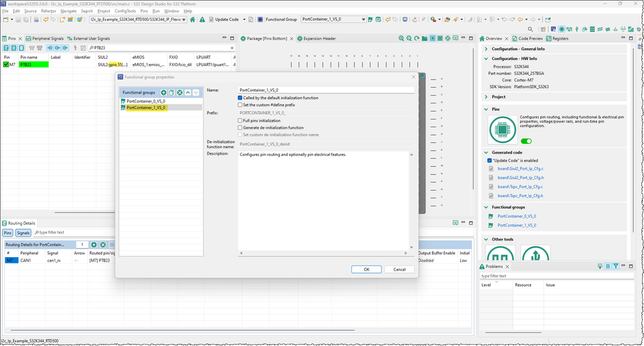Viewport: 644px width, 346px height.
Task: Click the large Pins chip icon in Overview
Action: tap(503, 130)
